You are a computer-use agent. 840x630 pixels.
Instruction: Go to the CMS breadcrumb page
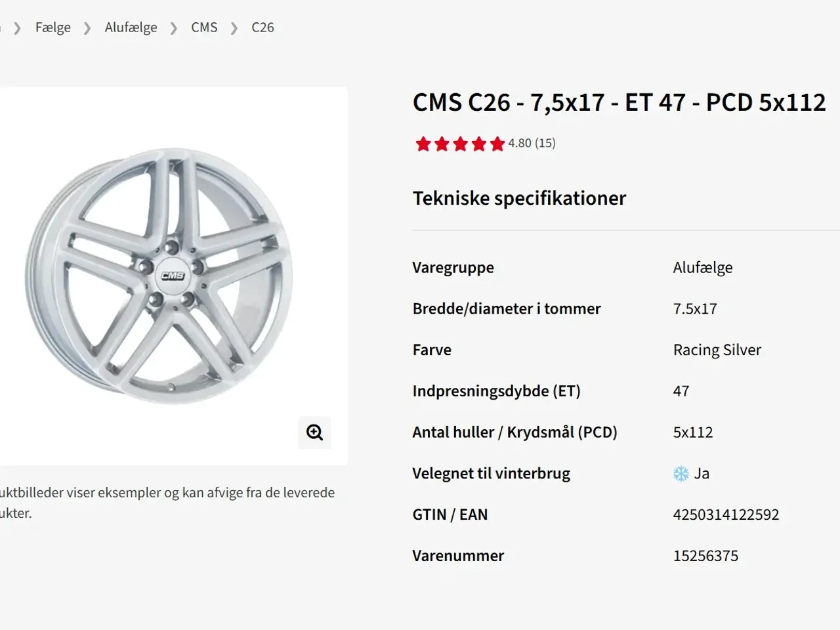(204, 28)
